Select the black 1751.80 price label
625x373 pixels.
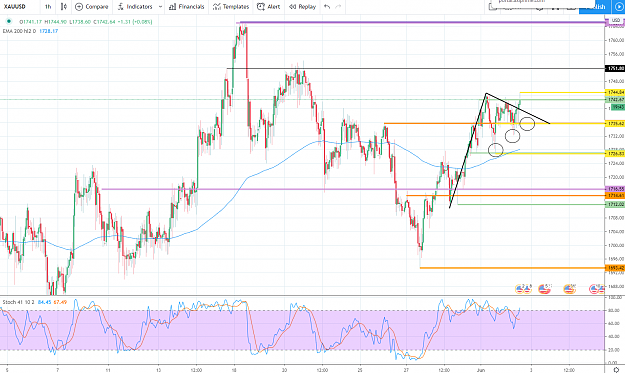tap(615, 69)
